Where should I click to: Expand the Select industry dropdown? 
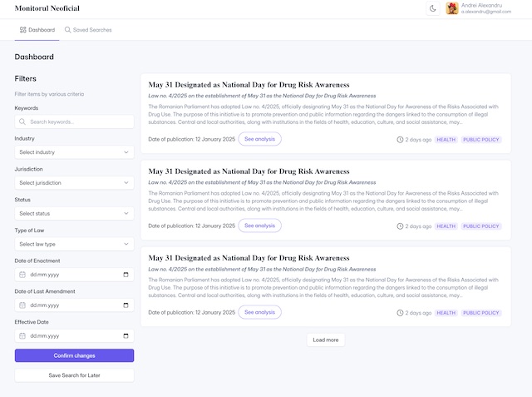point(74,152)
